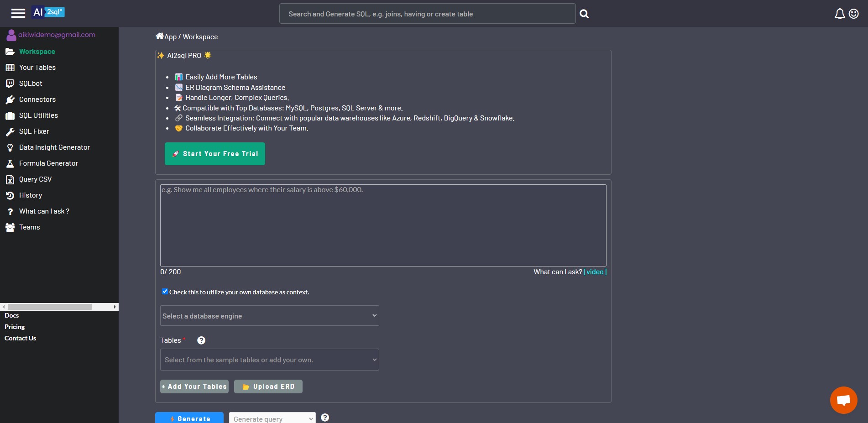The height and width of the screenshot is (423, 868).
Task: Open the hamburger menu icon
Action: (18, 13)
